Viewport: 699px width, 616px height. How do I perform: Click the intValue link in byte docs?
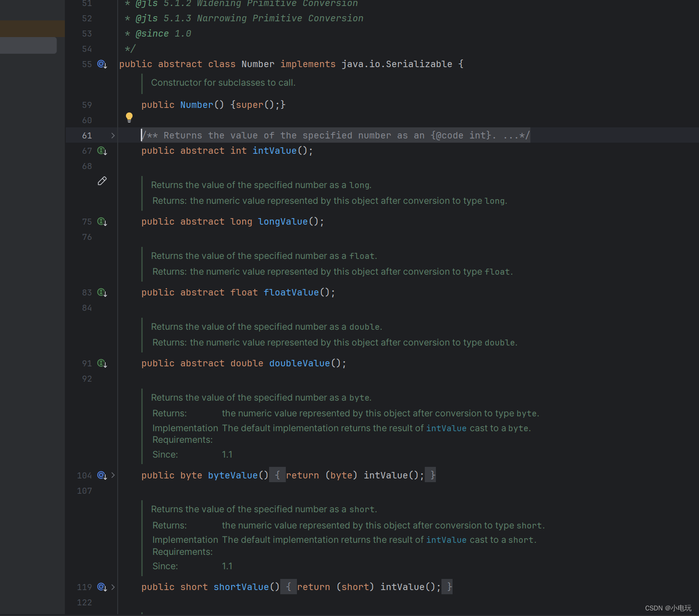point(446,428)
